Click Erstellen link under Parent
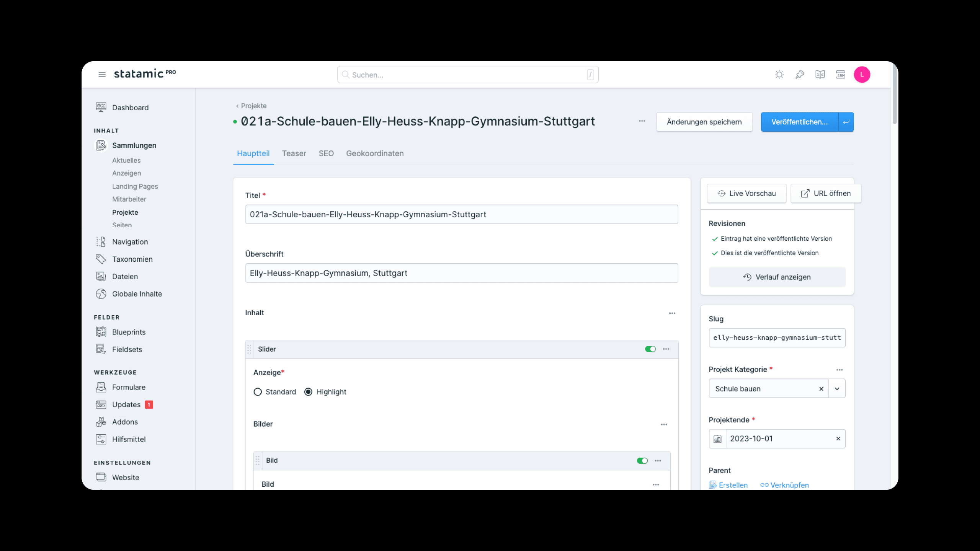The image size is (980, 551). tap(728, 485)
